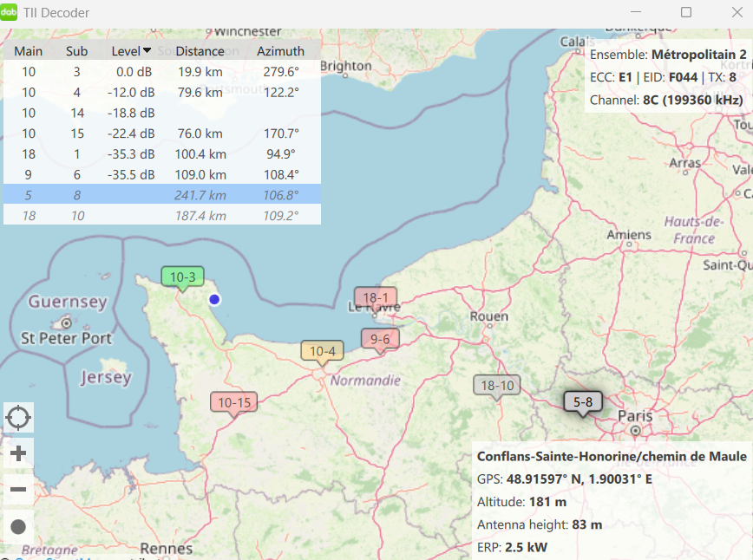Zoom out with the minus button
This screenshot has width=753, height=560.
click(18, 490)
